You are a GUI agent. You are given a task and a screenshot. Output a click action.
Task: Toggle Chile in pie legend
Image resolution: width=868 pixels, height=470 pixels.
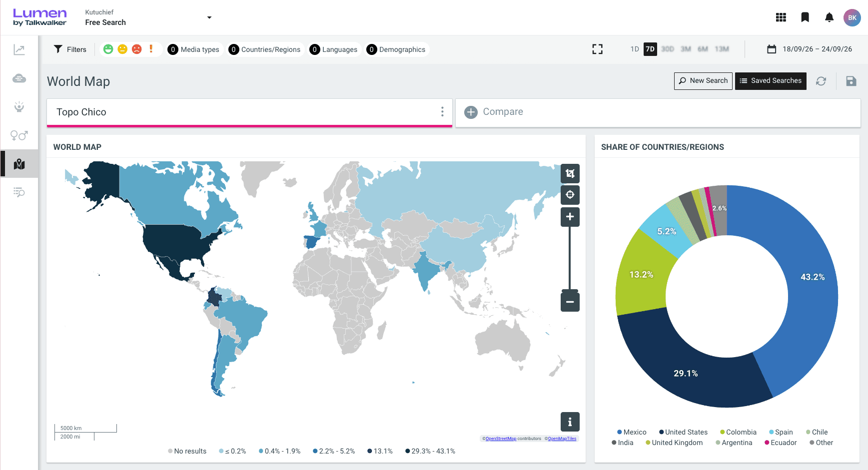[817, 432]
